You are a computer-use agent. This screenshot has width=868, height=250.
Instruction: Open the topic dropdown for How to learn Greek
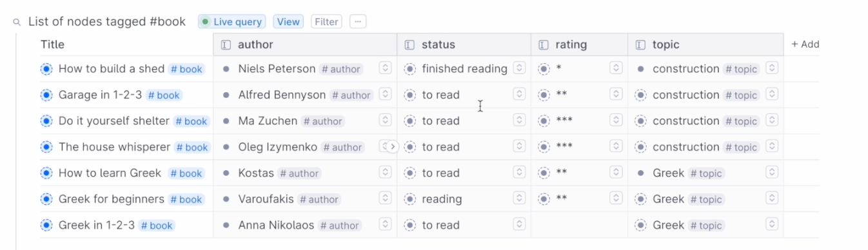tap(771, 172)
